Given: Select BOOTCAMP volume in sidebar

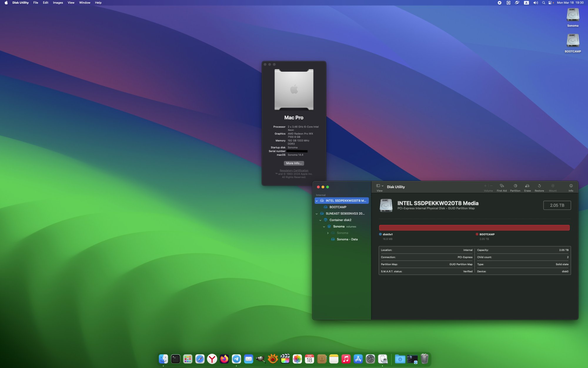Looking at the screenshot, I should 338,207.
